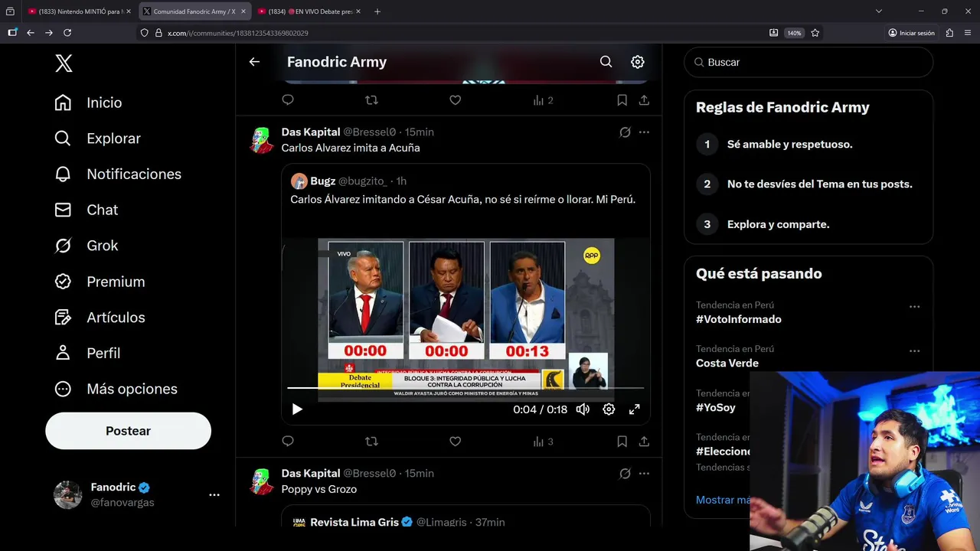Open video playback settings gear
Screen dimensions: 980x551
(609, 409)
